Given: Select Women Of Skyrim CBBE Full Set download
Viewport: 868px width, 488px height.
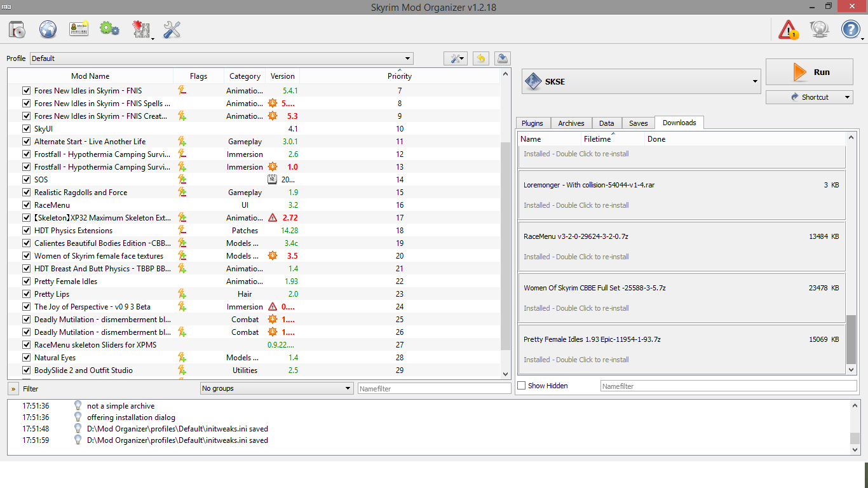Looking at the screenshot, I should coord(682,297).
